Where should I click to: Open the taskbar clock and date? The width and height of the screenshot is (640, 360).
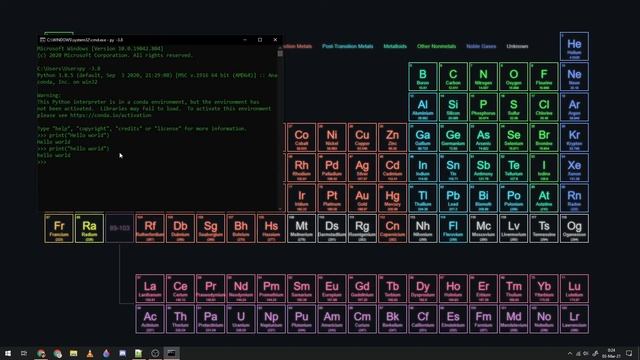[x=611, y=353]
